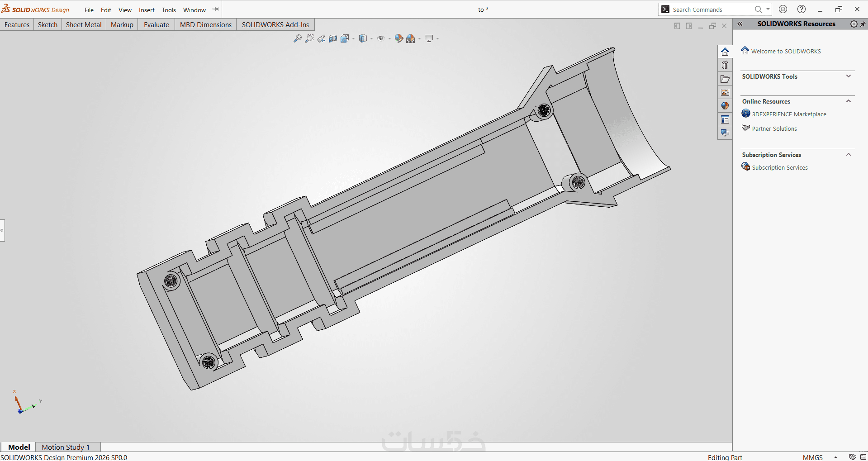The height and width of the screenshot is (461, 868).
Task: Open task pane settings gear icon
Action: click(854, 24)
